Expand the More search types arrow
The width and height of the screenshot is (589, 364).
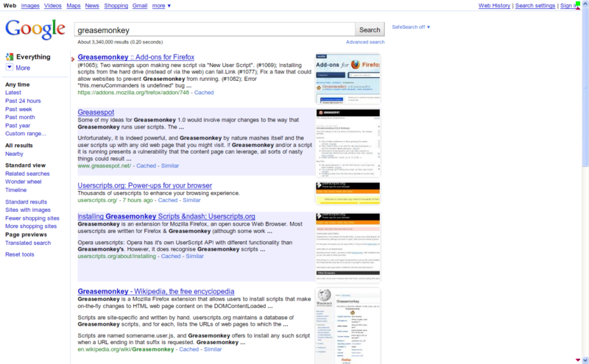click(x=10, y=67)
